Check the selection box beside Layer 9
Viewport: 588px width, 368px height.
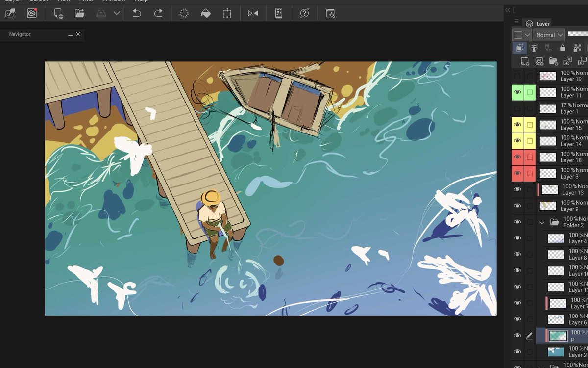point(530,206)
